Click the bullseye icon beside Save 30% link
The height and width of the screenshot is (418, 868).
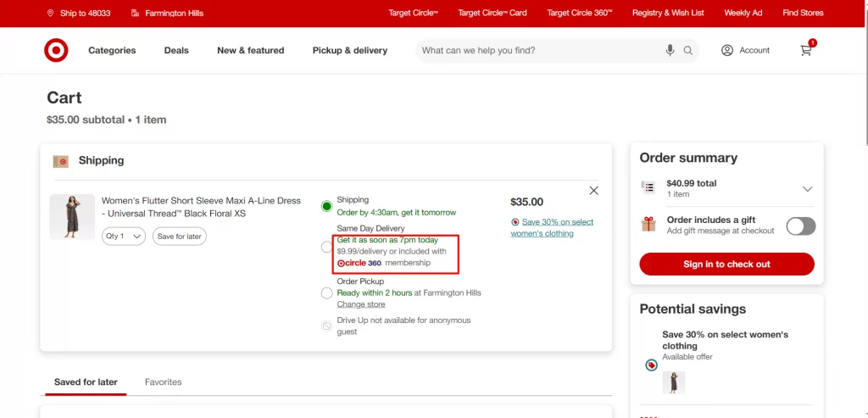(515, 222)
